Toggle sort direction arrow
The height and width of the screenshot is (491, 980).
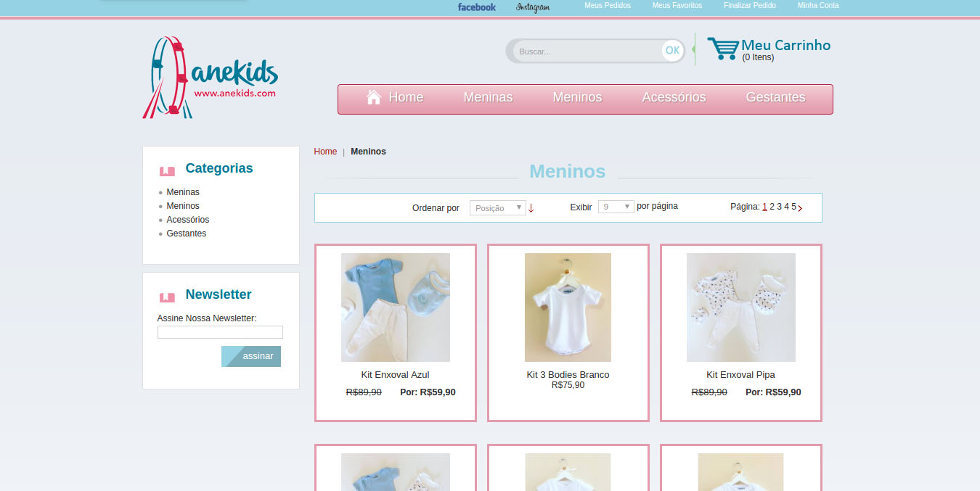(531, 208)
